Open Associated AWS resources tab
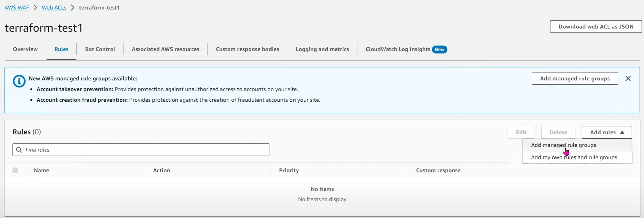 (x=165, y=49)
